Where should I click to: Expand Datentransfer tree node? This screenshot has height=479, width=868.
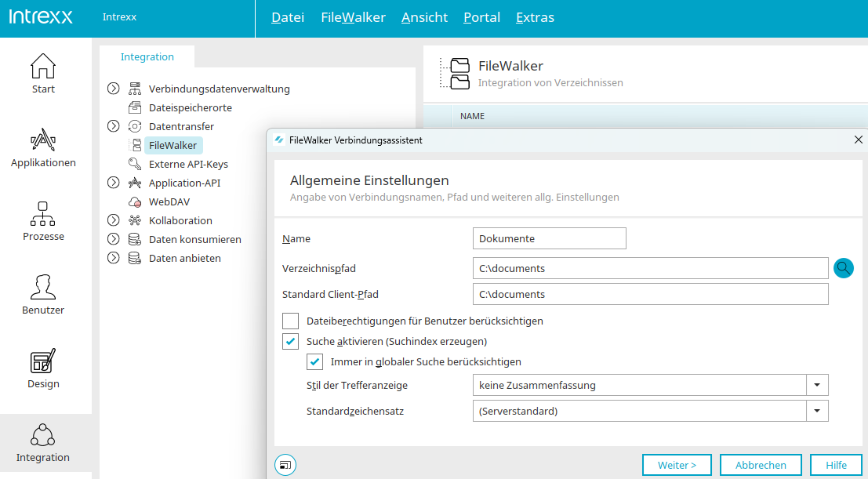click(x=114, y=126)
